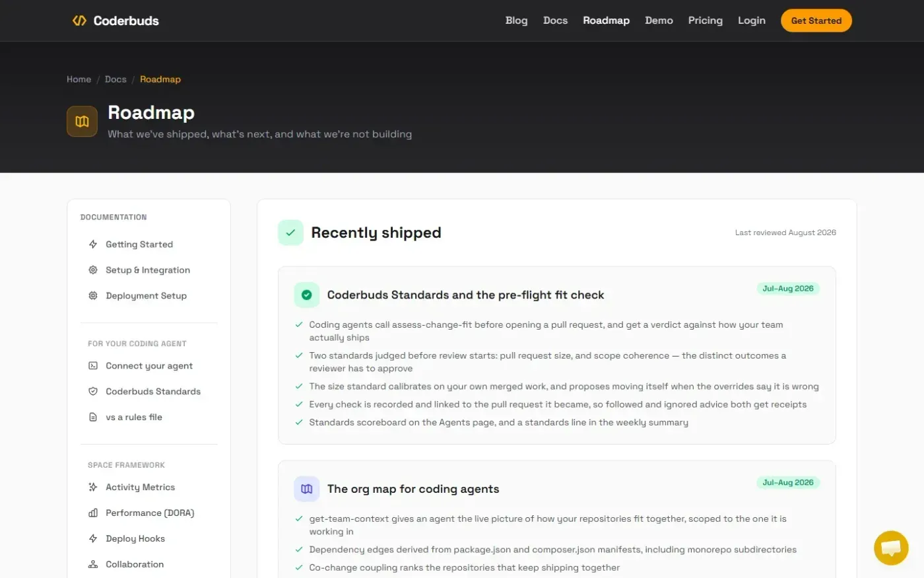The width and height of the screenshot is (924, 578).
Task: Open the Connect your agent sidebar link
Action: (149, 366)
